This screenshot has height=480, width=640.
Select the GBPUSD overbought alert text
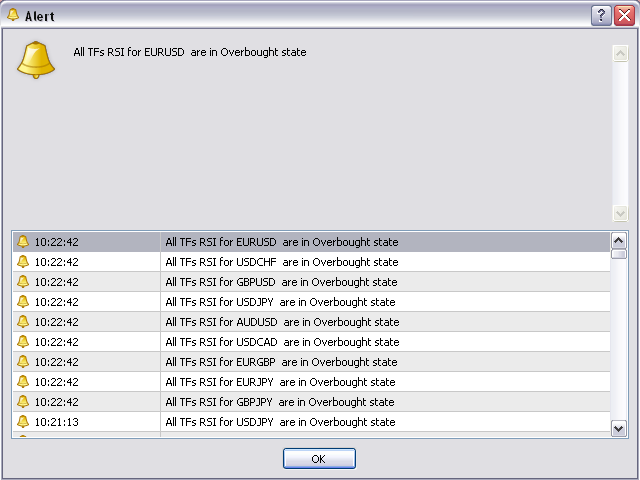pyautogui.click(x=281, y=282)
